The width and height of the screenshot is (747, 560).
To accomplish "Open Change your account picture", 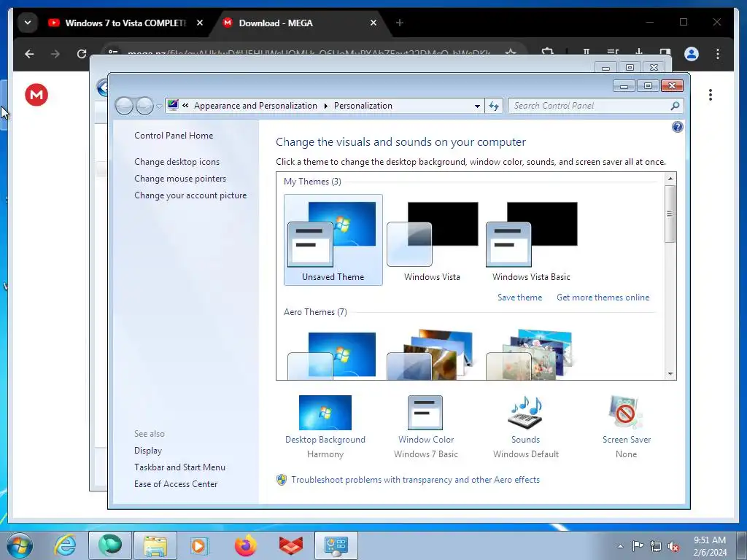I will pyautogui.click(x=190, y=195).
